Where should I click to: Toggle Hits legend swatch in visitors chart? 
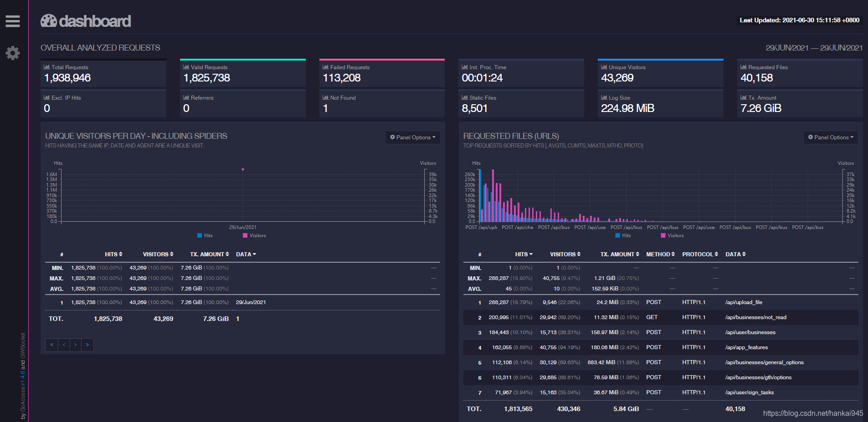pyautogui.click(x=200, y=235)
